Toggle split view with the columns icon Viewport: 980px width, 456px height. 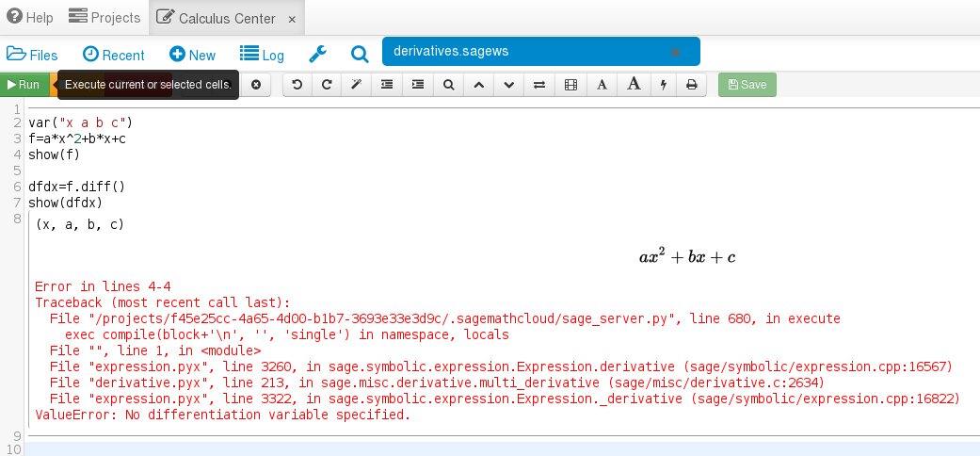point(570,85)
